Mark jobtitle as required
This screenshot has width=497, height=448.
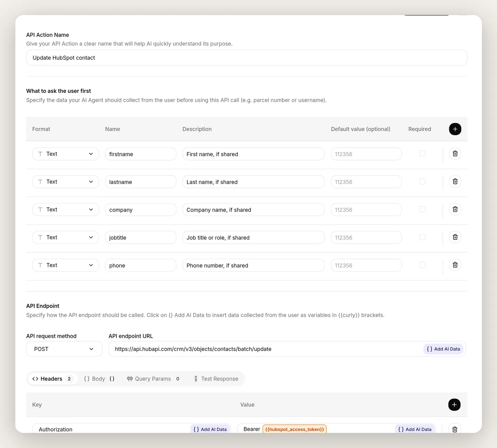pos(423,237)
